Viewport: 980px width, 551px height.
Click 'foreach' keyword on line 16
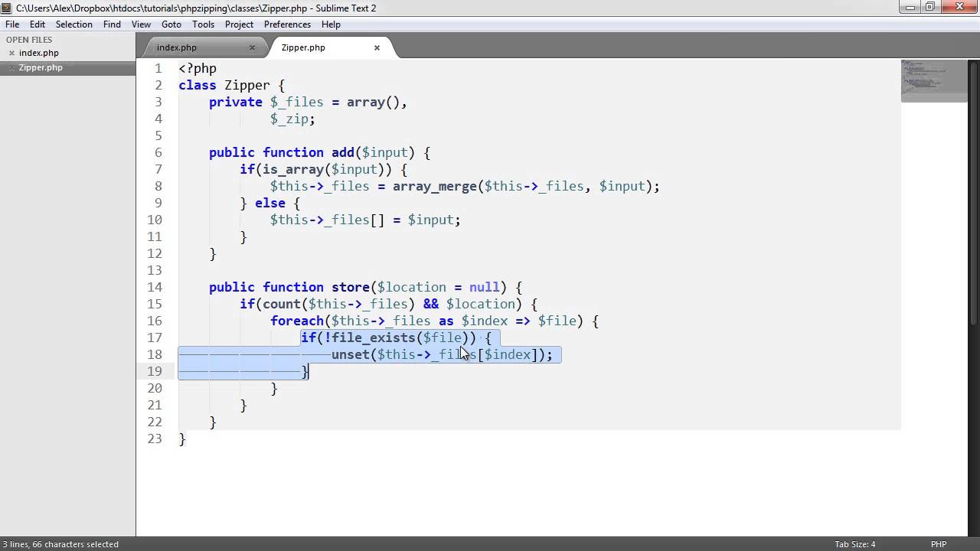click(x=297, y=321)
